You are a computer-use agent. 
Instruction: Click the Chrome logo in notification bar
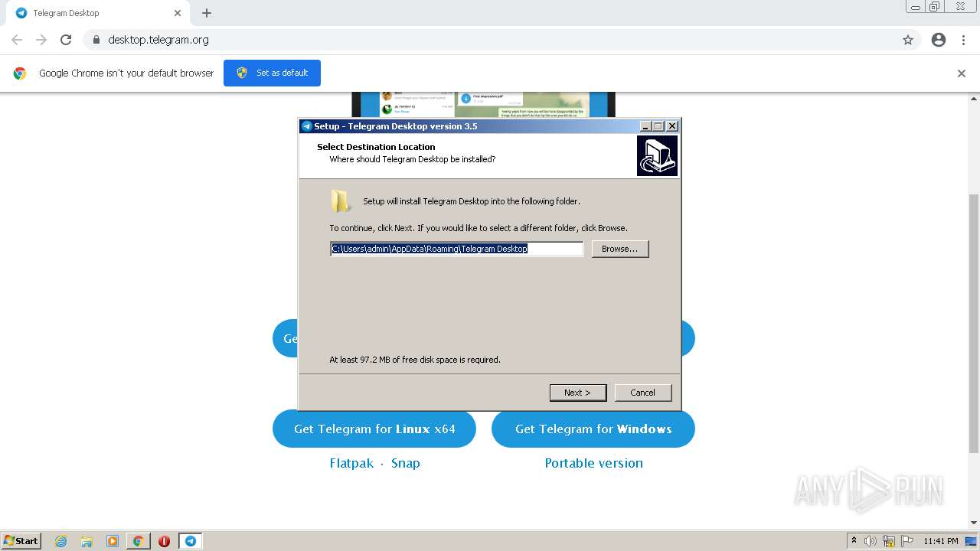pos(20,73)
